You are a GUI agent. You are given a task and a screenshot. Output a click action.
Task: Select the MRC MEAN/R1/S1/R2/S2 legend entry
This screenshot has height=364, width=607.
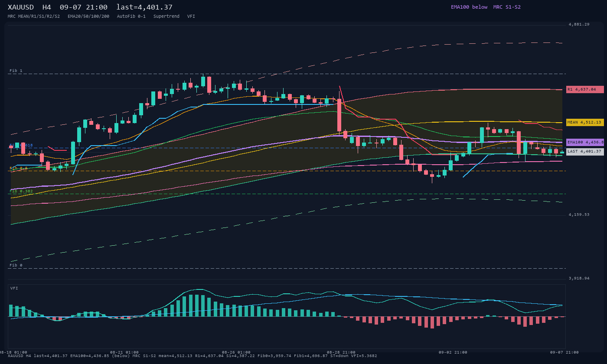click(x=34, y=16)
